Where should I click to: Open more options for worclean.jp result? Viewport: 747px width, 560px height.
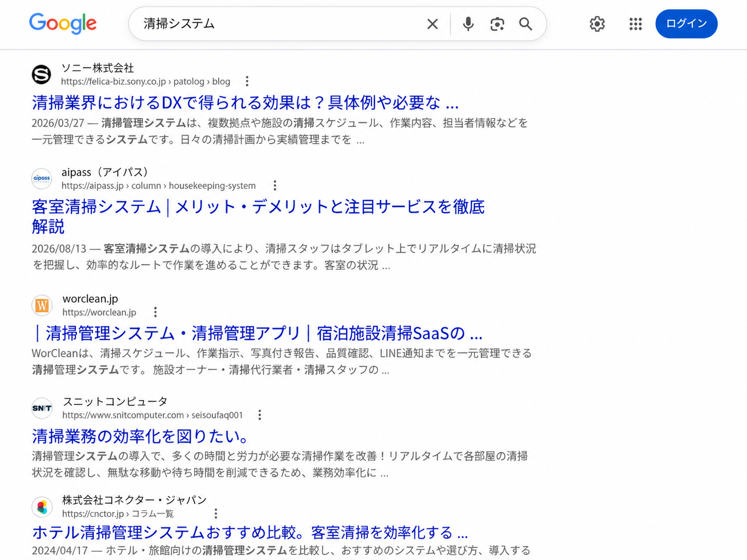155,312
